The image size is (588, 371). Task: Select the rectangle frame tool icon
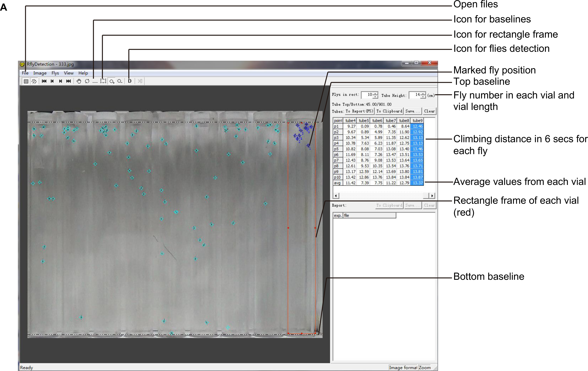pyautogui.click(x=103, y=81)
